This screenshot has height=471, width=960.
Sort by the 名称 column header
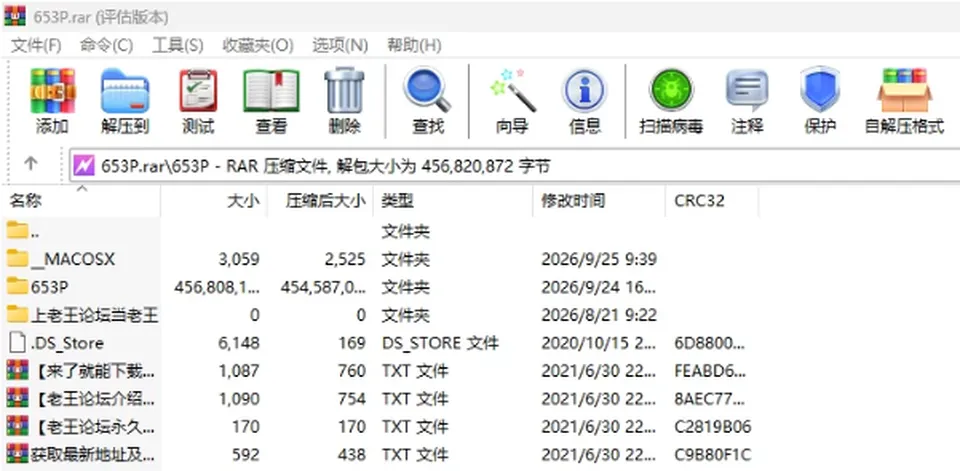pyautogui.click(x=81, y=201)
